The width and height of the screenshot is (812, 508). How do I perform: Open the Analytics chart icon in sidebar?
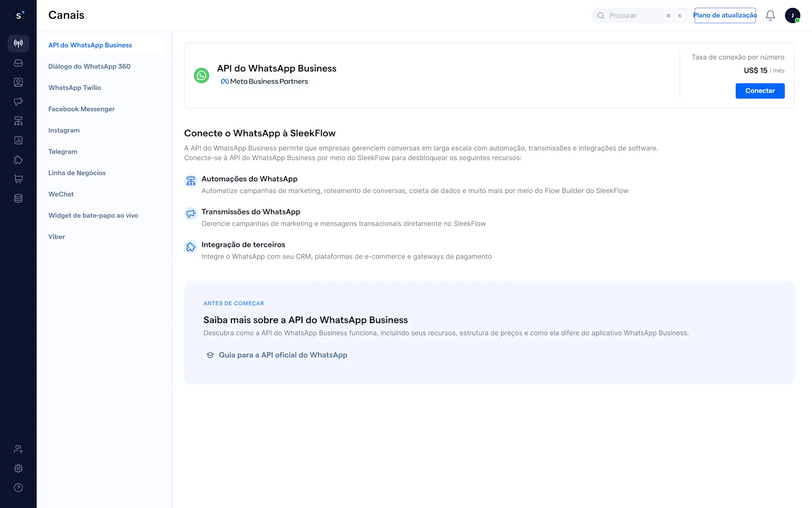click(x=18, y=140)
